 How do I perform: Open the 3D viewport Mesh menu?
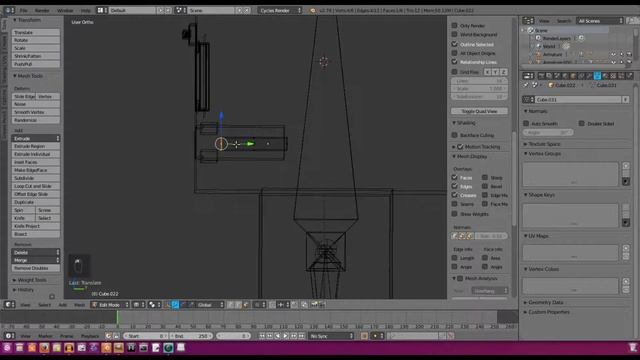[79, 305]
